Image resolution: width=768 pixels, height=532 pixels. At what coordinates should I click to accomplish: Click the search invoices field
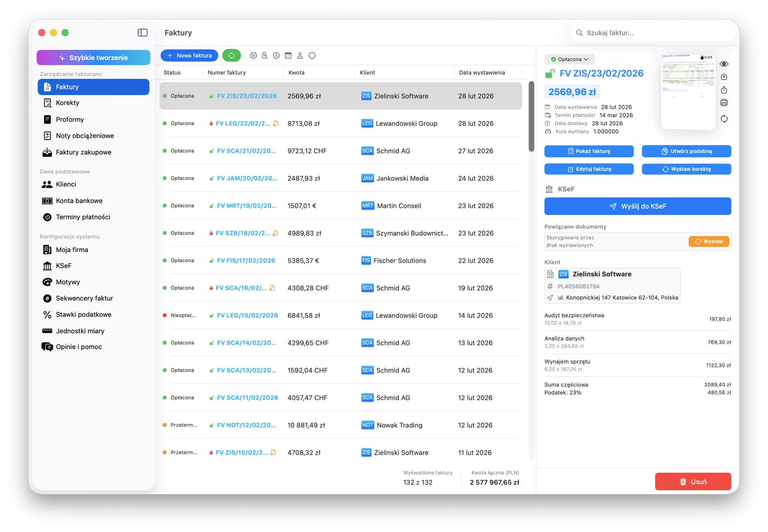(653, 33)
